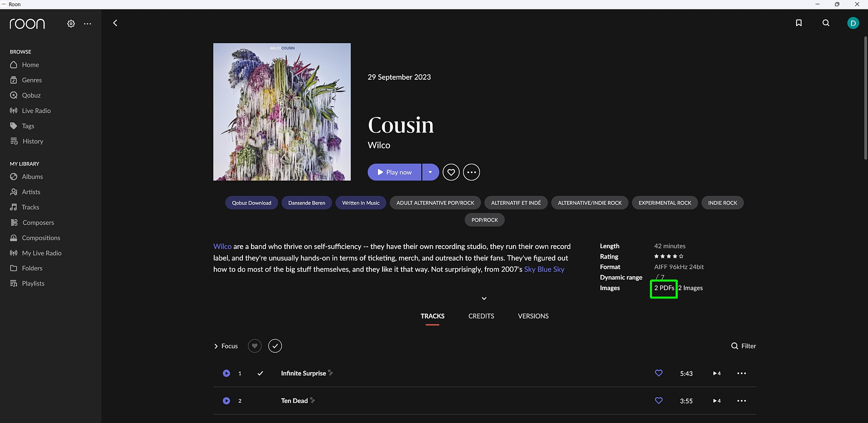The height and width of the screenshot is (423, 868).
Task: Open the track Filter search
Action: [x=743, y=346]
